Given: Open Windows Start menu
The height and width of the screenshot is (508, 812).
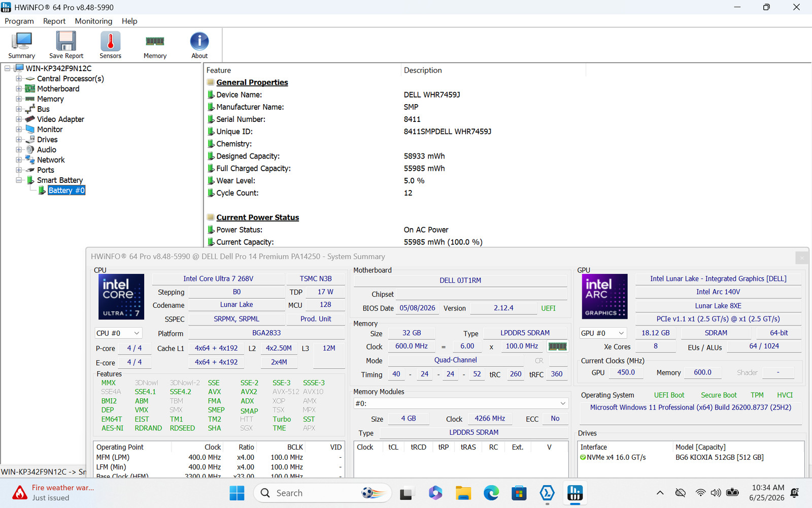Looking at the screenshot, I should (x=237, y=493).
